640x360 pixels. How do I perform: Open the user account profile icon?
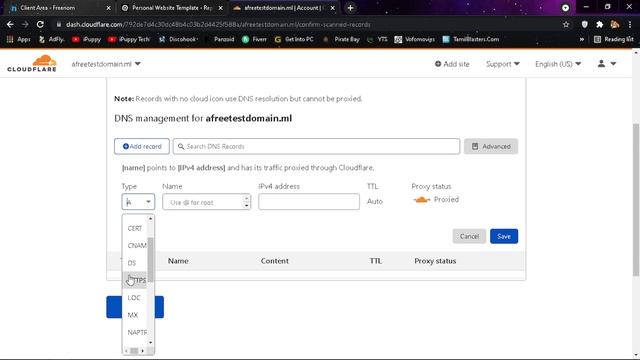pyautogui.click(x=607, y=64)
